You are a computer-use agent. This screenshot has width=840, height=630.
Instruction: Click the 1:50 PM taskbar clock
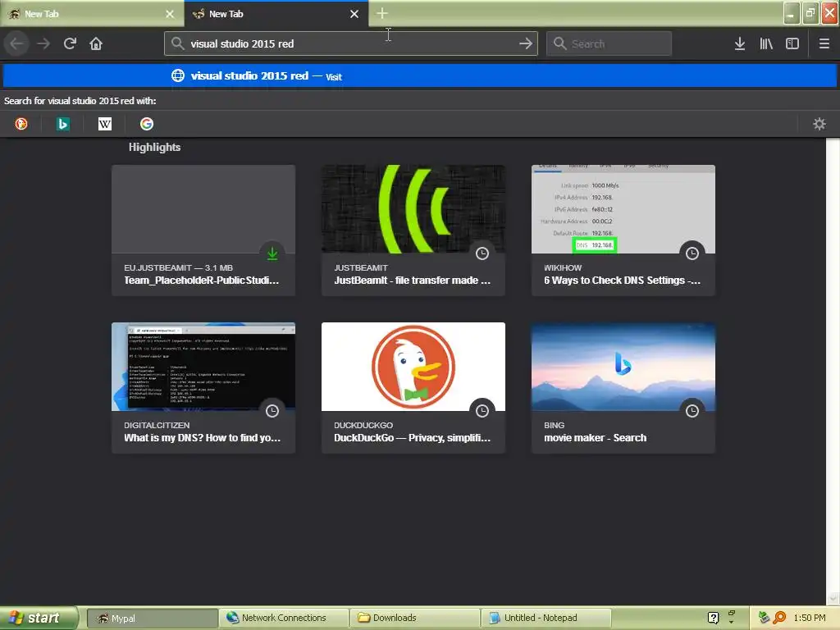(810, 618)
